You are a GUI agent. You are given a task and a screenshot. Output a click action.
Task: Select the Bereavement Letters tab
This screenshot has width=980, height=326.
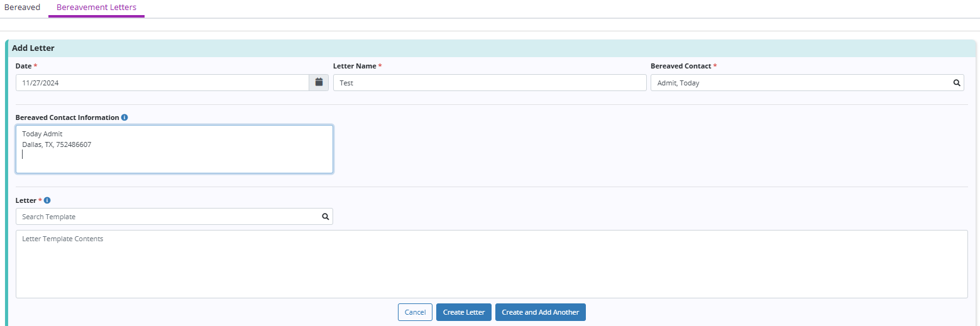tap(96, 8)
